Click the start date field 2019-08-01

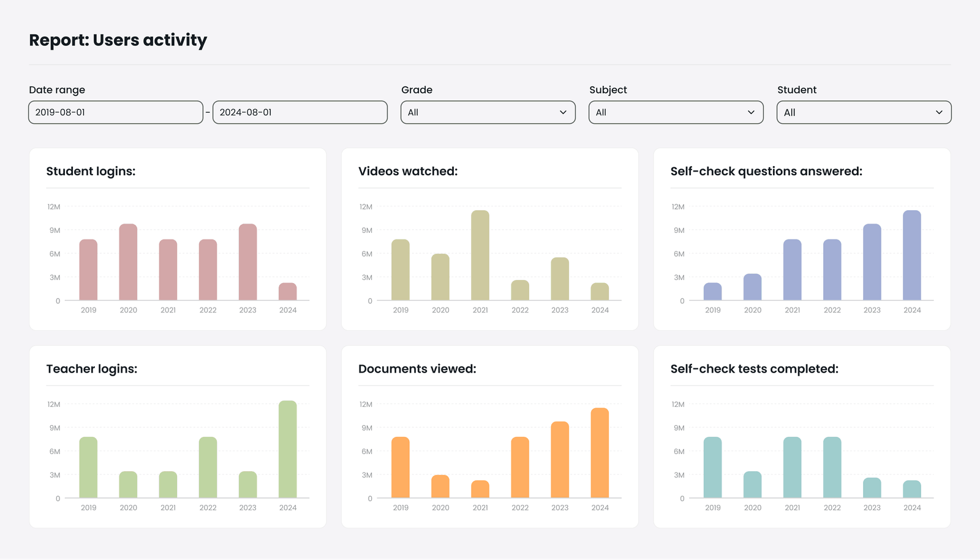coord(115,113)
